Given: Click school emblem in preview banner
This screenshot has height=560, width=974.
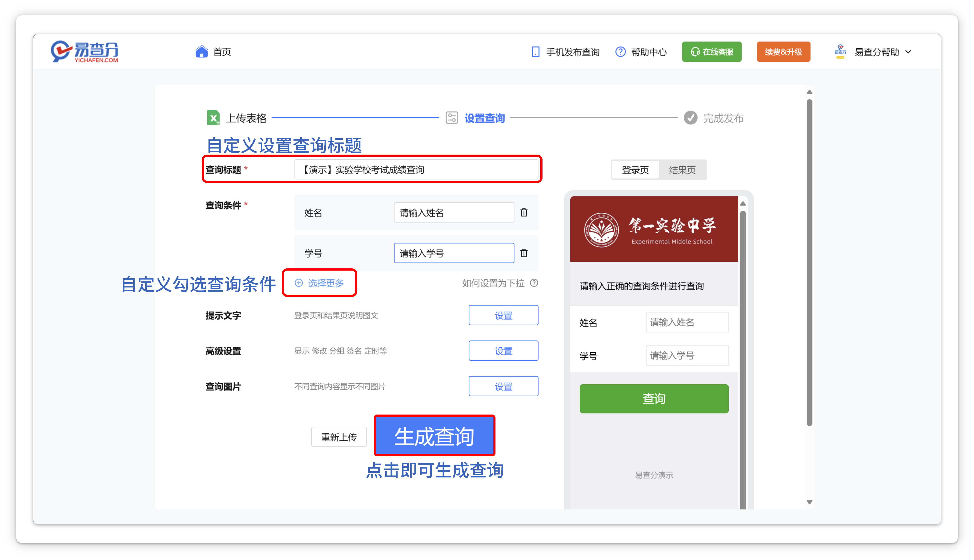Looking at the screenshot, I should (601, 230).
